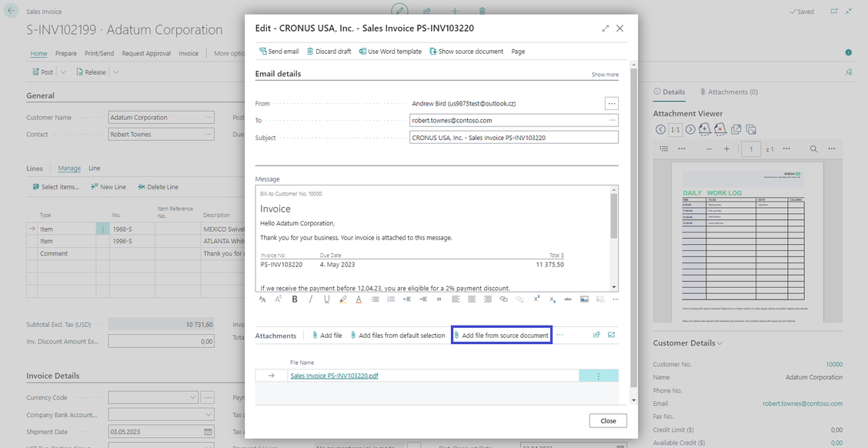
Task: Insert a hyperlink with the link icon
Action: coord(503,299)
